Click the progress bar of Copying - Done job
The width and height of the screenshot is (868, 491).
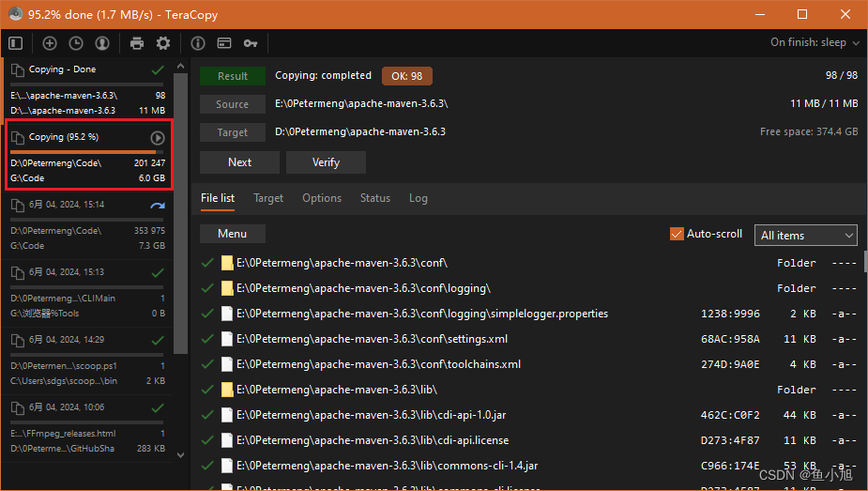click(87, 84)
